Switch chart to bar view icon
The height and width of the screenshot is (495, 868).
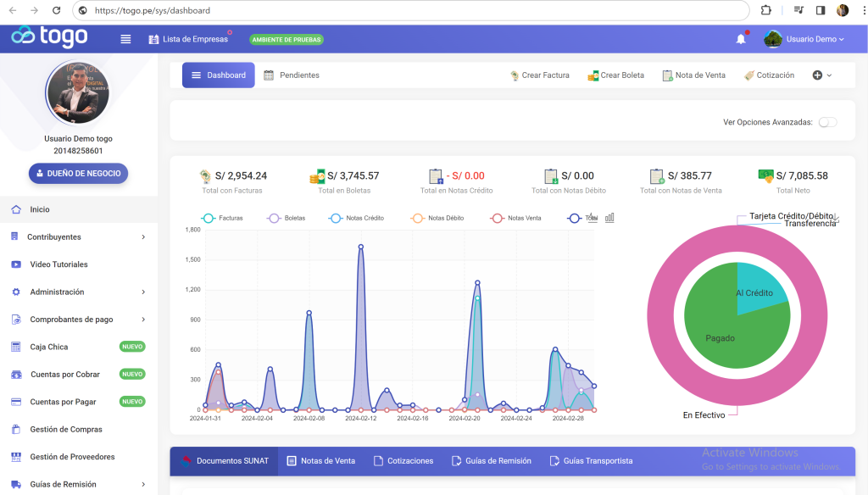point(609,218)
